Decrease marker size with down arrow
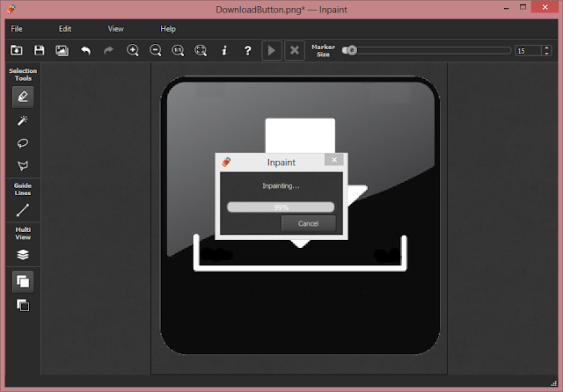 tap(546, 54)
